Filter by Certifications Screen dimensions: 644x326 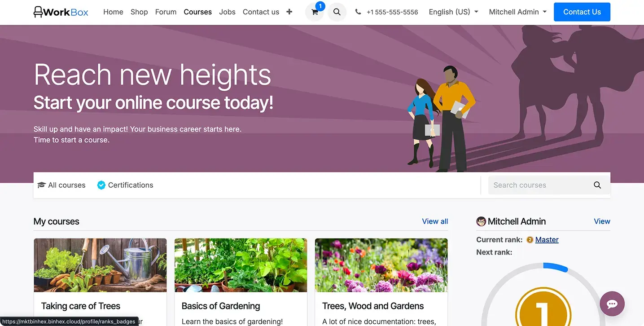point(125,185)
